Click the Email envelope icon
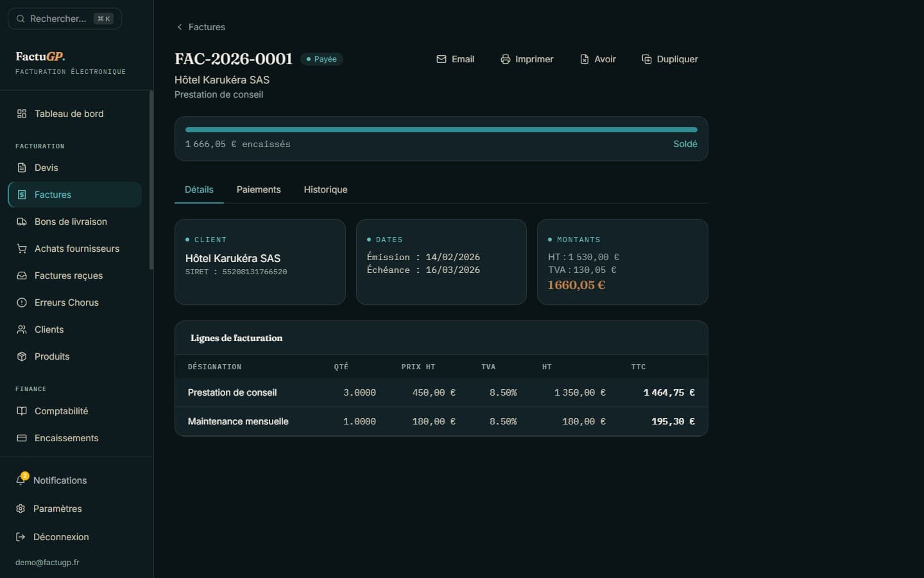The image size is (924, 578). click(x=441, y=59)
